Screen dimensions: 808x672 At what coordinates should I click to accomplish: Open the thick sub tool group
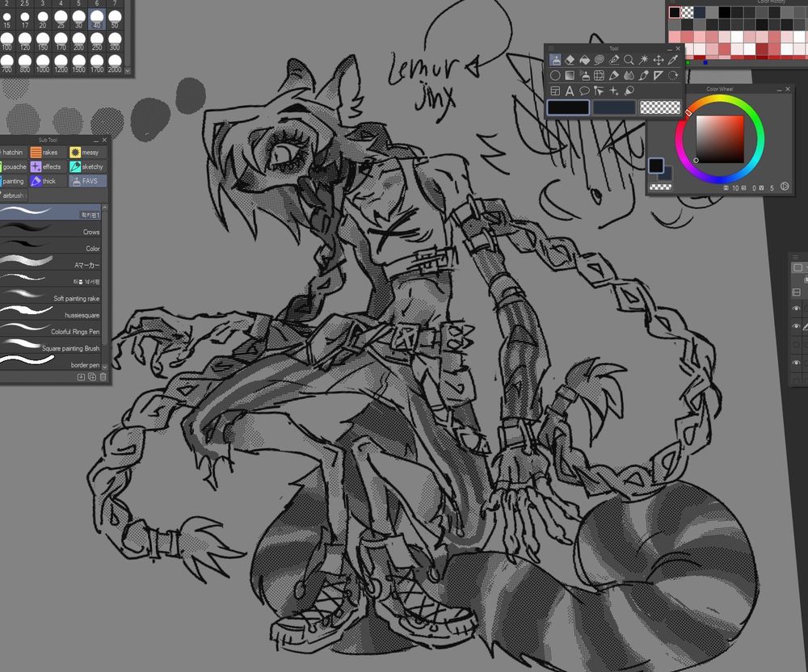click(48, 181)
